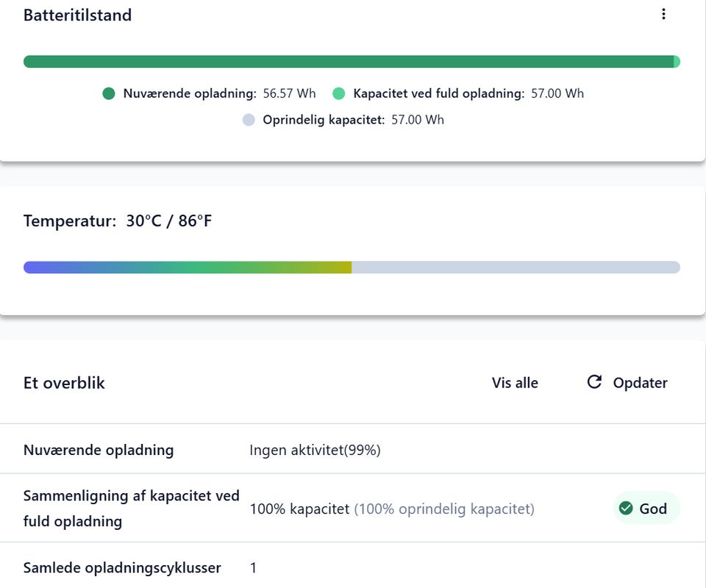Click the Oprindelig kapacitet 57.00 Wh value
Image resolution: width=706 pixels, height=588 pixels.
click(417, 120)
